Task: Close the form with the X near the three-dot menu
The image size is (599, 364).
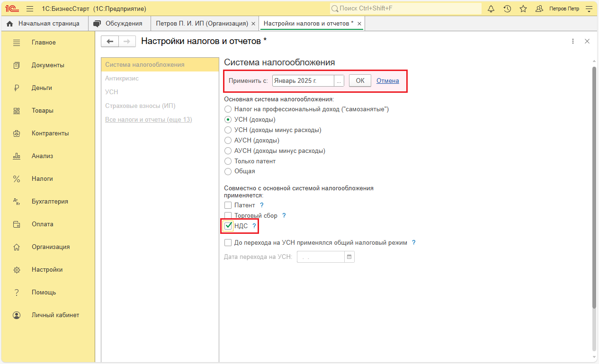Action: [x=587, y=41]
